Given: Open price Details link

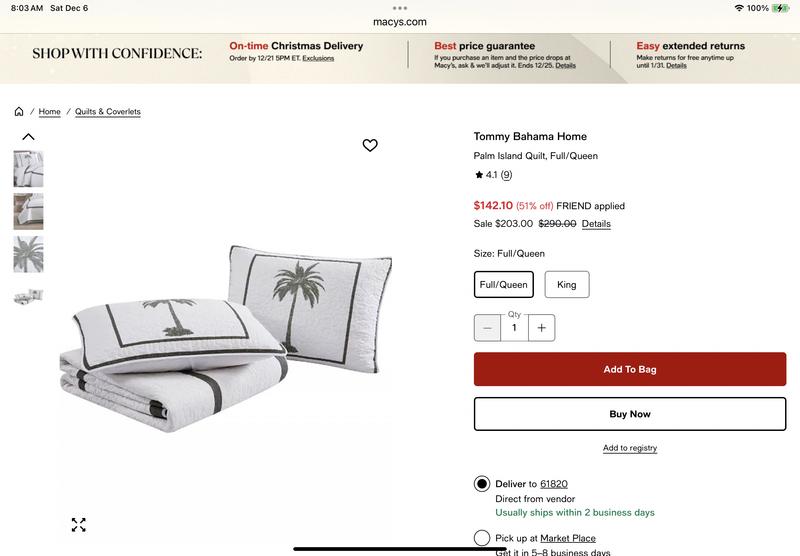Looking at the screenshot, I should point(596,223).
